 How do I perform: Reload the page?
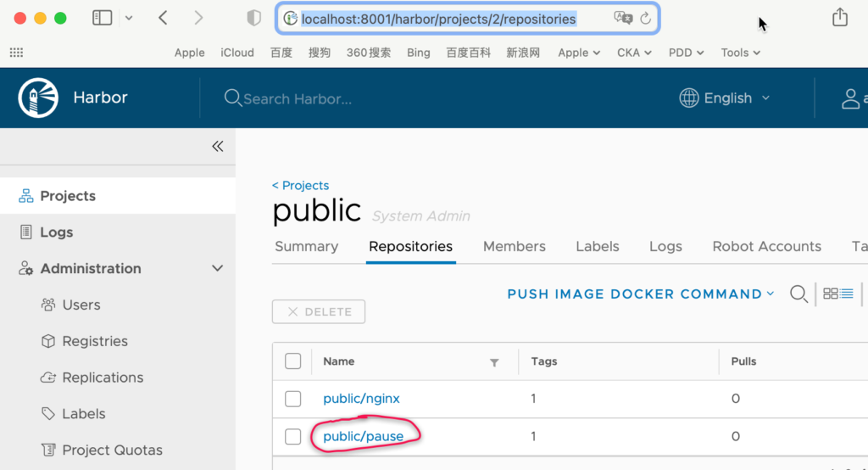coord(645,19)
